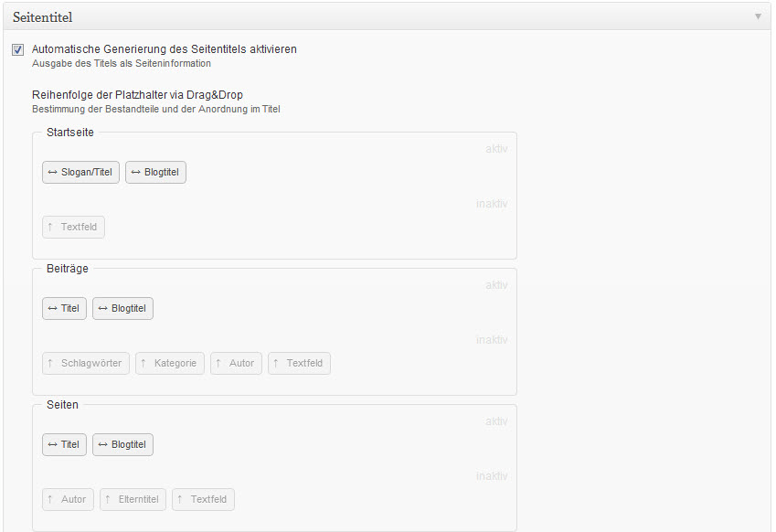Click the 'aktiv' label in Seiten
The height and width of the screenshot is (532, 776).
[496, 421]
